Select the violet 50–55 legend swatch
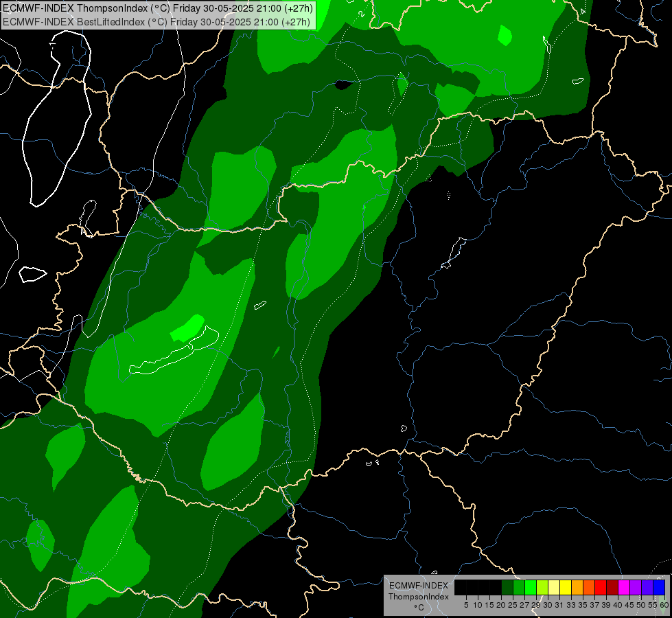 pyautogui.click(x=647, y=587)
